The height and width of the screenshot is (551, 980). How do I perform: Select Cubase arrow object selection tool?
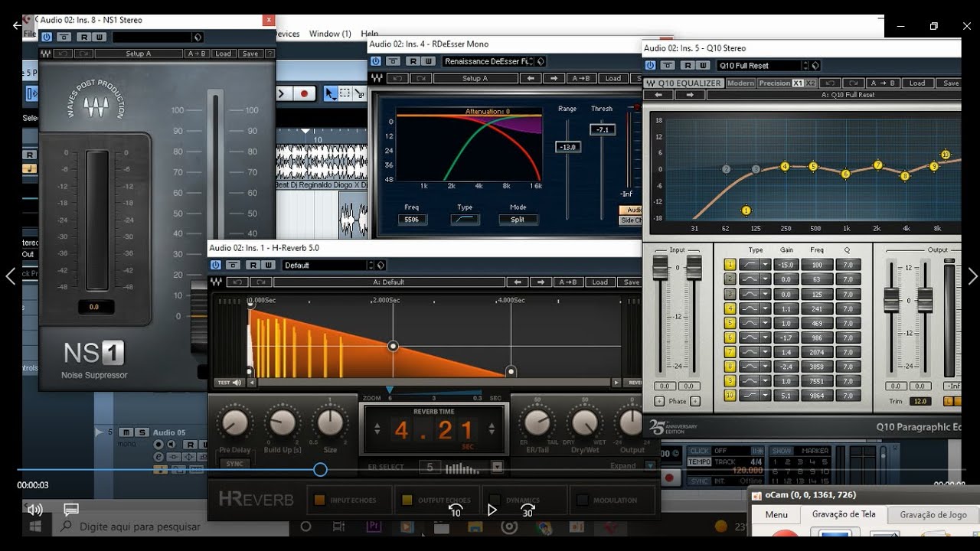[x=330, y=93]
